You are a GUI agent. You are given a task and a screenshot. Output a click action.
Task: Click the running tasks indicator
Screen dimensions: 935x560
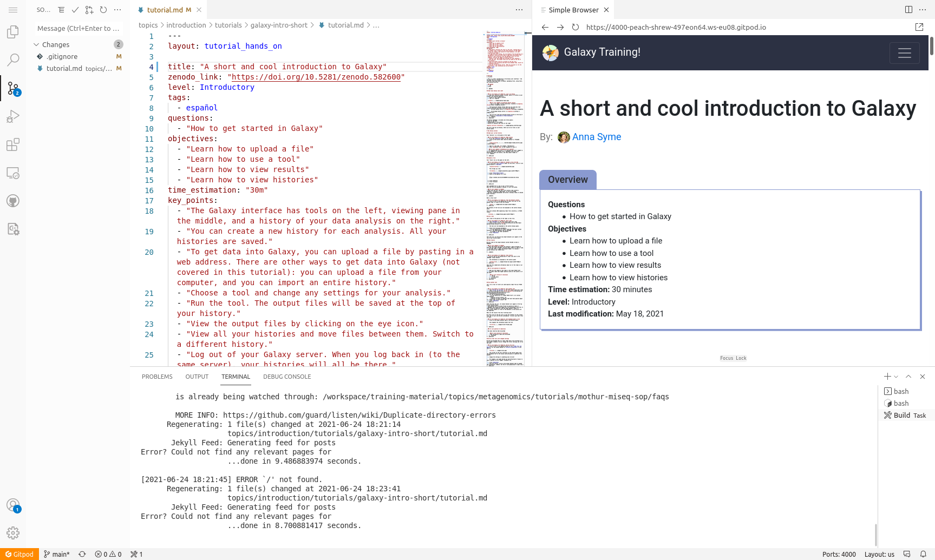point(136,554)
